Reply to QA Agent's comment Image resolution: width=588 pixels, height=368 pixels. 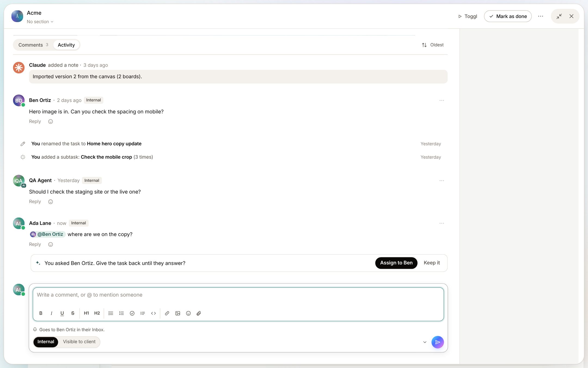coord(35,202)
